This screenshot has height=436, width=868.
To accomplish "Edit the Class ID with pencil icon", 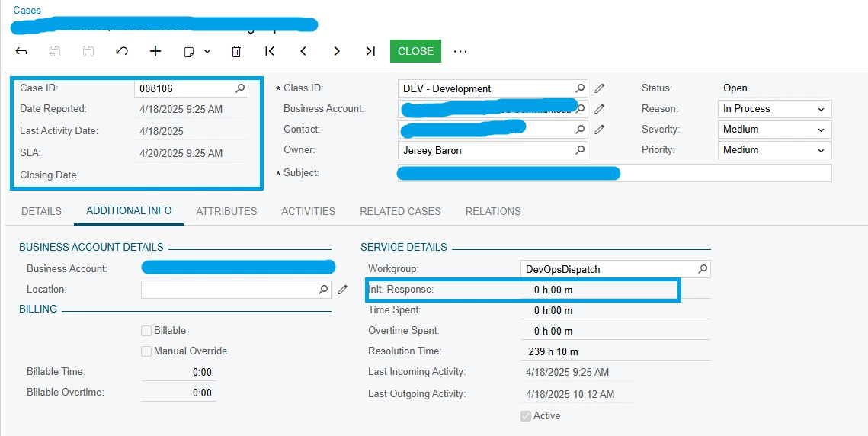I will click(599, 88).
